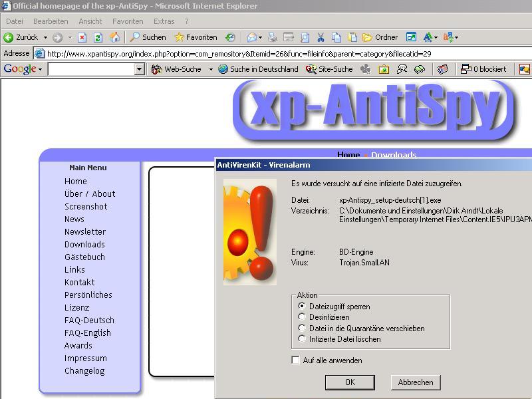Click the Paste clipboard icon
This screenshot has width=532, height=399.
tap(352, 37)
